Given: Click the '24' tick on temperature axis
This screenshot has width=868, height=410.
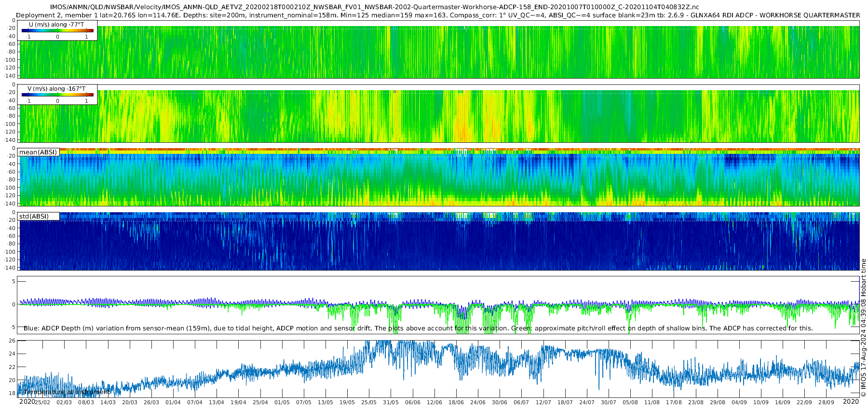Looking at the screenshot, I should pos(13,354).
